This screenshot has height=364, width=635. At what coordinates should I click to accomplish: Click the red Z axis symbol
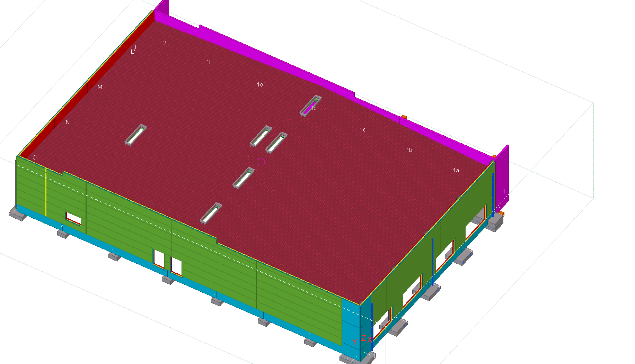(x=363, y=338)
